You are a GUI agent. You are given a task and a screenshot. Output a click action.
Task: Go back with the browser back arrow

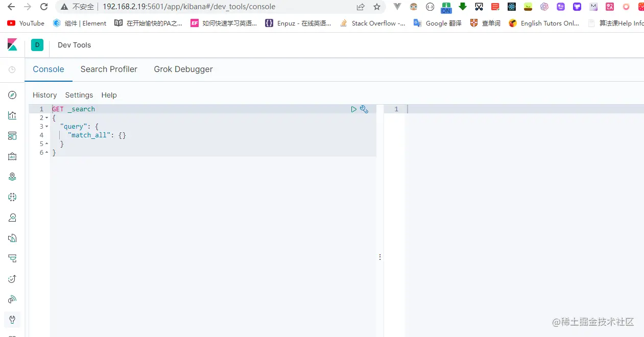pyautogui.click(x=11, y=7)
